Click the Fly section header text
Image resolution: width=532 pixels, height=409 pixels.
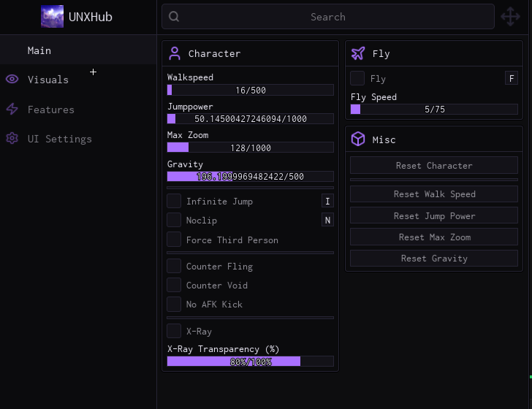click(381, 54)
